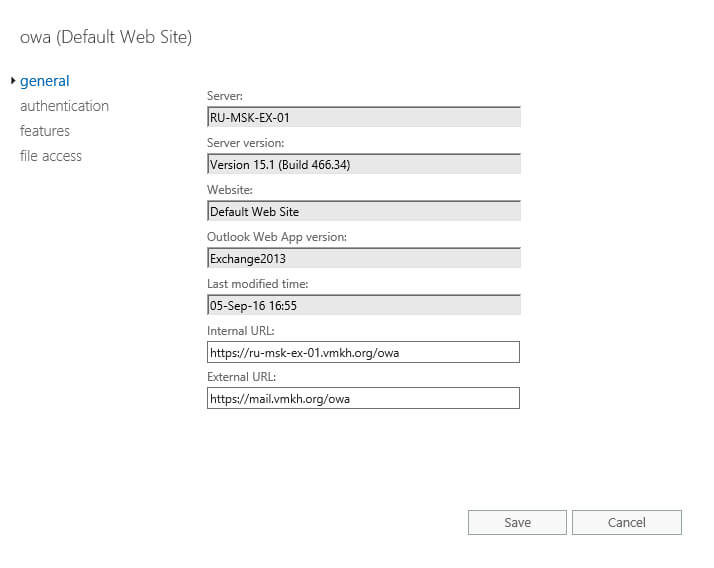Click the owa (Default Web Site) title

click(x=106, y=37)
